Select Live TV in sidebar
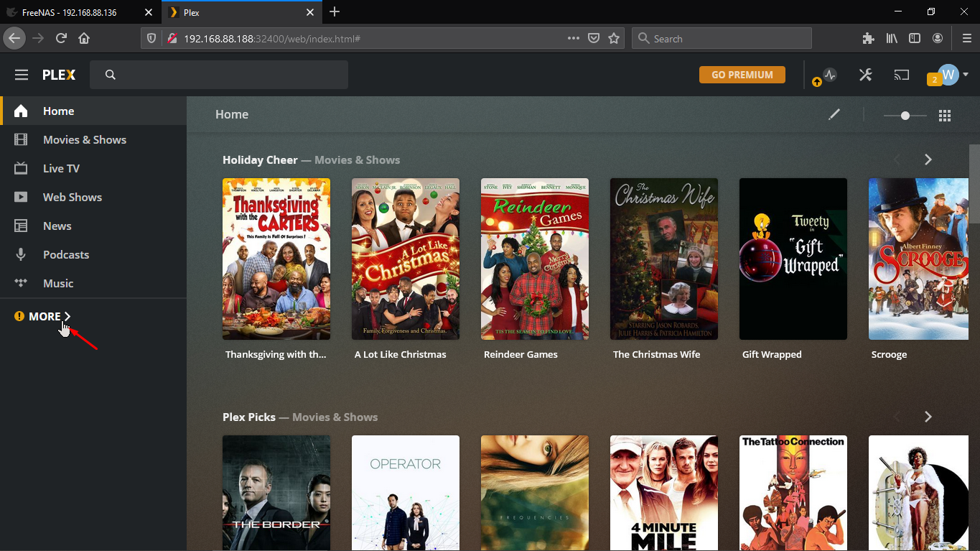The image size is (980, 551). pos(93,168)
